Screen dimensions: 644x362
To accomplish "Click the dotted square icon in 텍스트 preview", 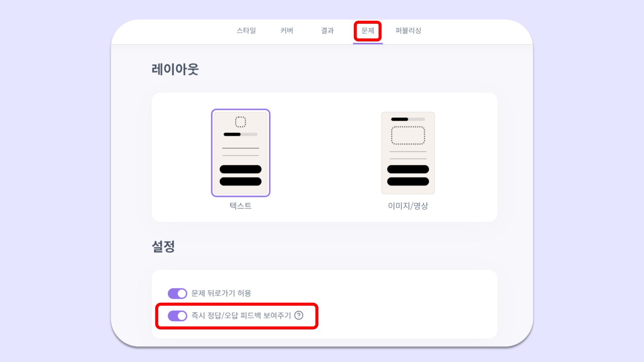I will [x=241, y=121].
